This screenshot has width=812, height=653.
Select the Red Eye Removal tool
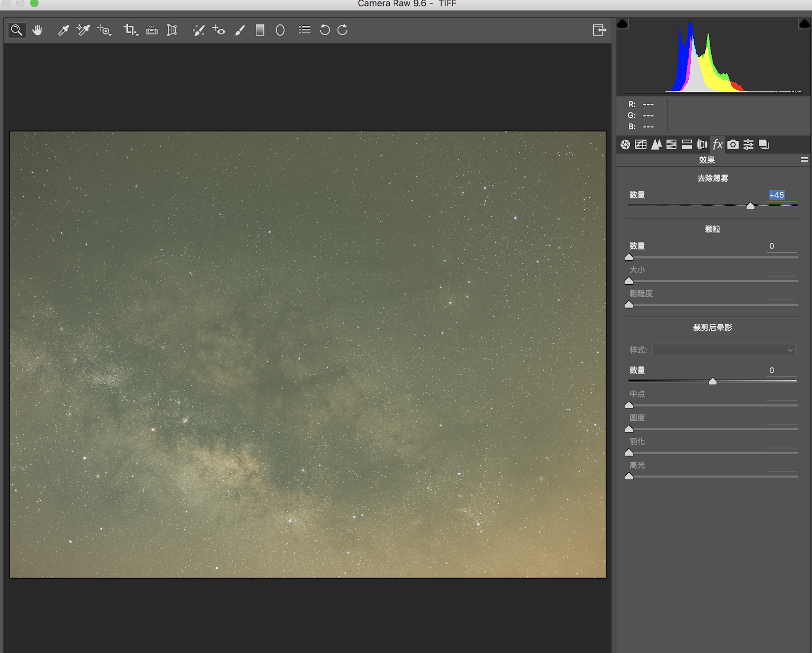tap(219, 30)
